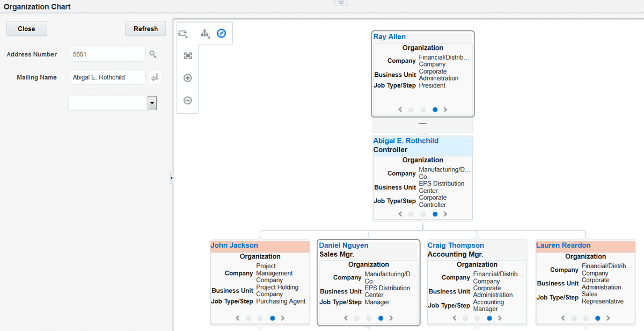Click the Organization Chart page title
644x331 pixels.
click(37, 7)
